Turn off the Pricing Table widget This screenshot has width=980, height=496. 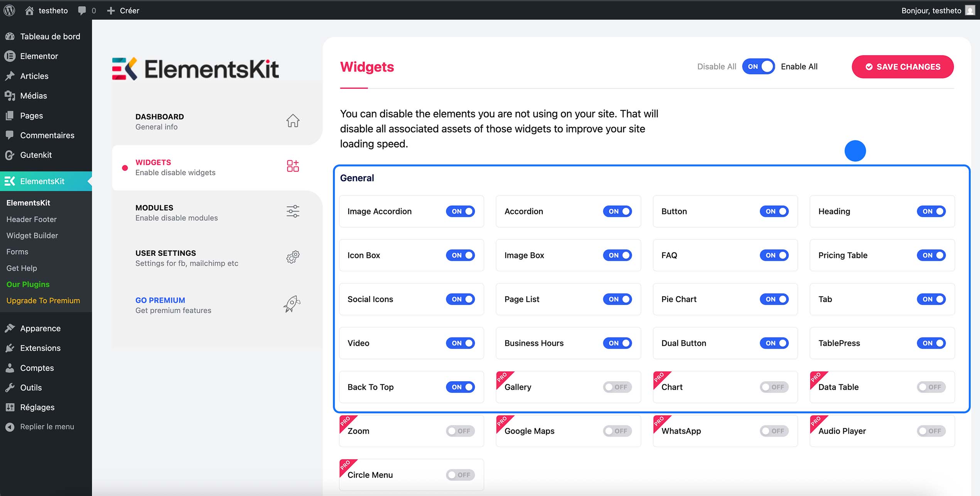[931, 255]
